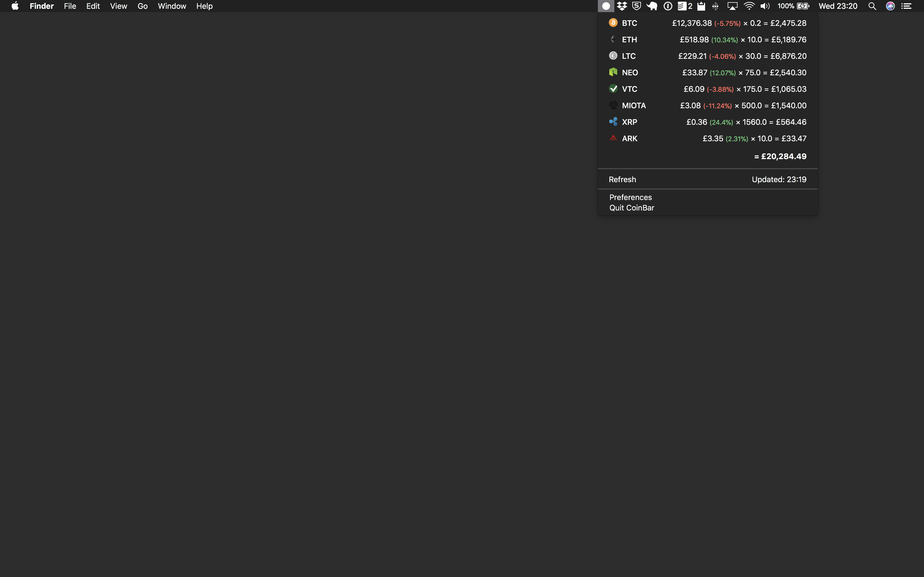Open Spotlight search magnifier icon
The image size is (924, 577).
[872, 6]
